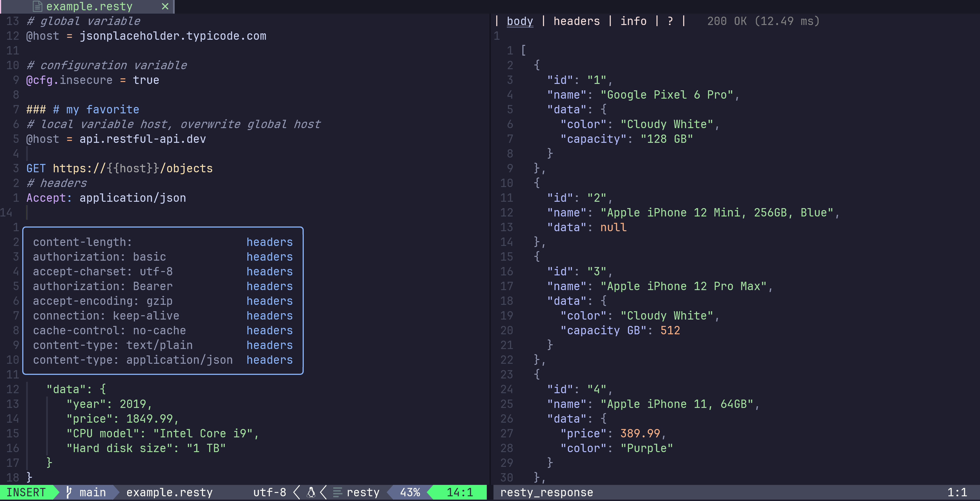Click the resty filetype icon in statusline
The height and width of the screenshot is (501, 980).
tap(337, 492)
